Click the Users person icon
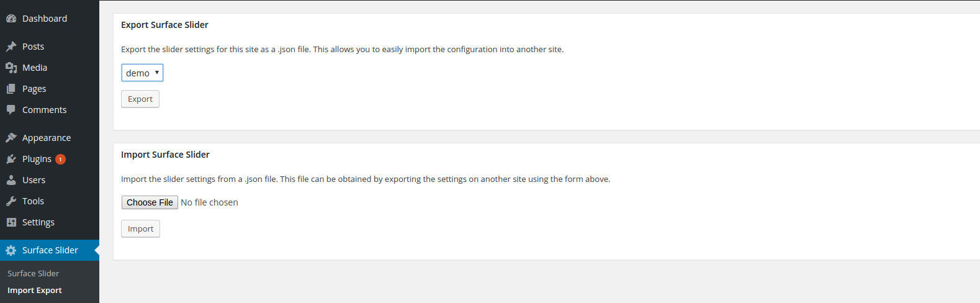The image size is (980, 303). click(x=11, y=180)
